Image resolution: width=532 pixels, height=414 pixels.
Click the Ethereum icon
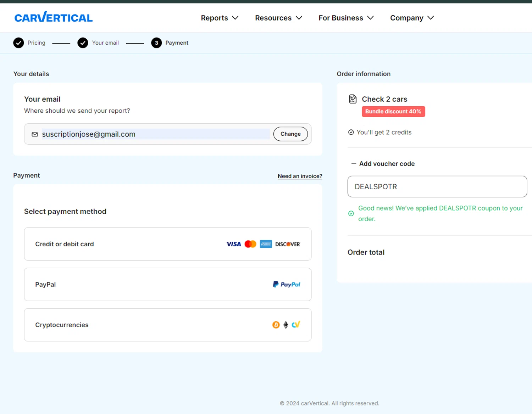pos(286,325)
